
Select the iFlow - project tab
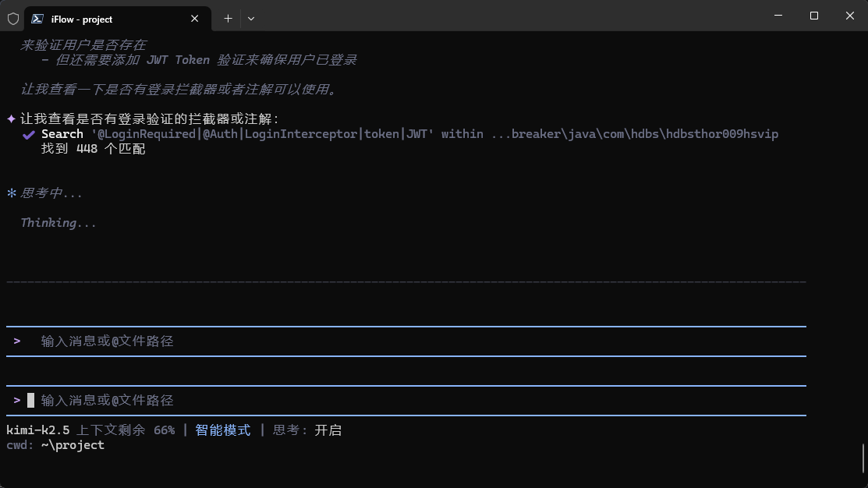pos(109,19)
